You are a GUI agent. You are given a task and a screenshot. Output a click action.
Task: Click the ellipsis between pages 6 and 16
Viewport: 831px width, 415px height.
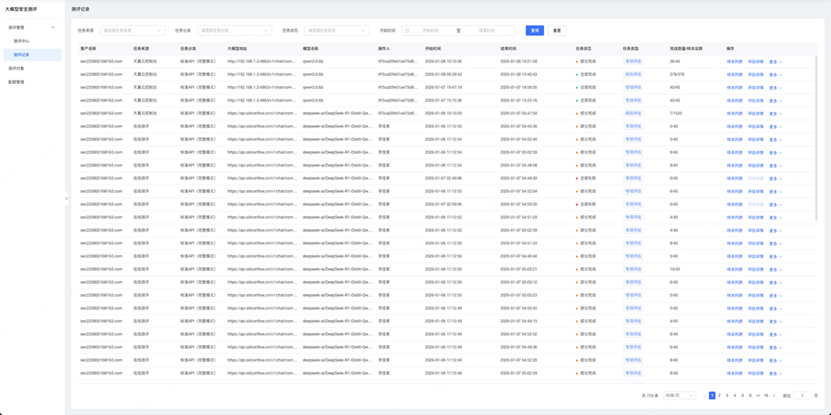point(759,396)
